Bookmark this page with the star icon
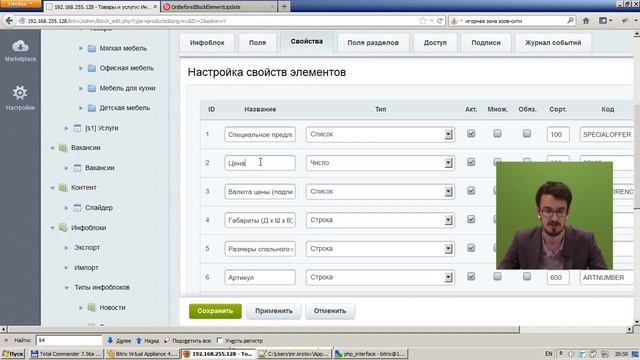 click(x=422, y=20)
